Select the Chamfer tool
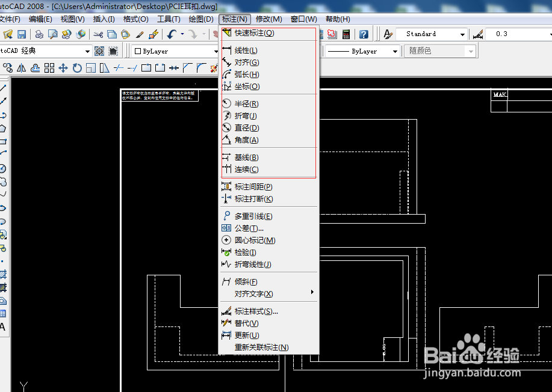 188,67
